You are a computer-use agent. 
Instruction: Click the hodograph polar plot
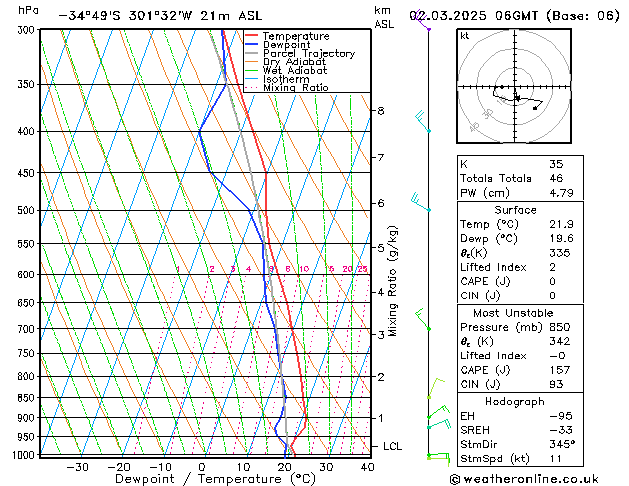(x=514, y=86)
